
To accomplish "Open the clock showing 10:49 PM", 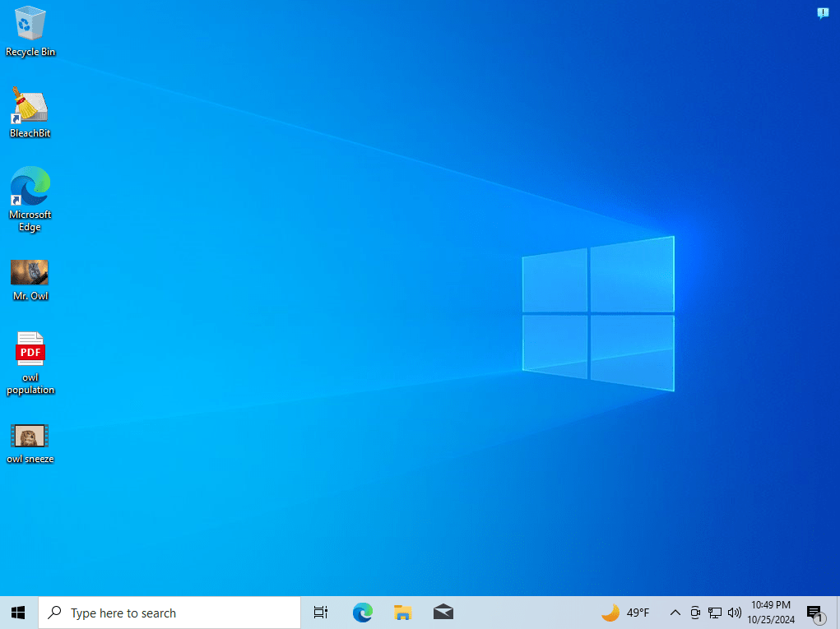I will tap(771, 613).
